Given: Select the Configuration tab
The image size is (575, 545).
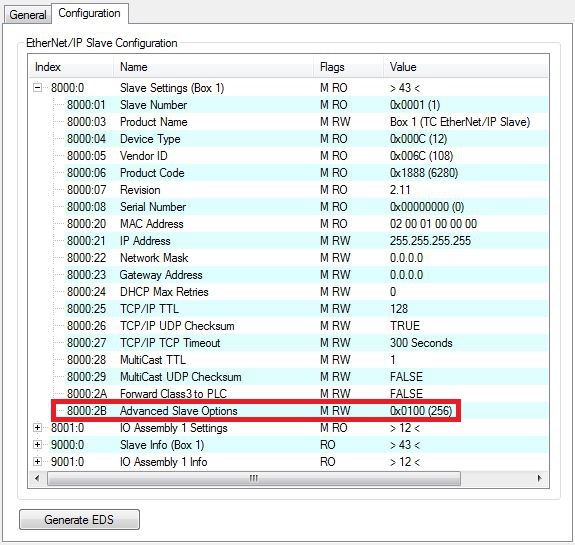Looking at the screenshot, I should tap(89, 13).
